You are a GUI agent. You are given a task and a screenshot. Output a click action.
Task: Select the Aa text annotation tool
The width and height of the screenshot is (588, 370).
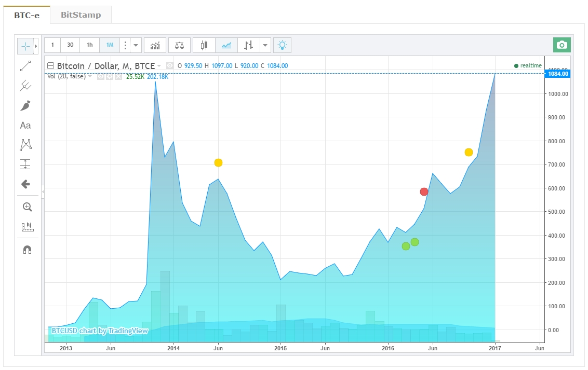tap(25, 126)
